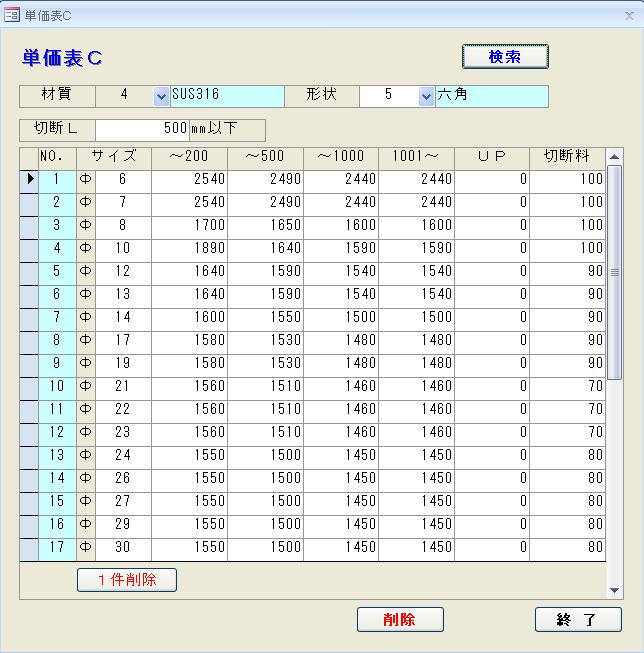
Task: Click the 1件削除 button
Action: click(127, 580)
